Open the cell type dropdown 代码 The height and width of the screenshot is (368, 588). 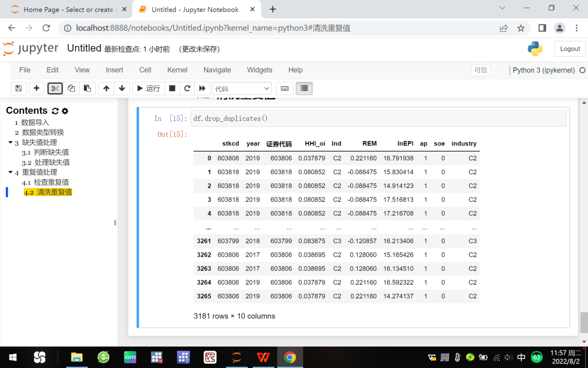pos(242,89)
